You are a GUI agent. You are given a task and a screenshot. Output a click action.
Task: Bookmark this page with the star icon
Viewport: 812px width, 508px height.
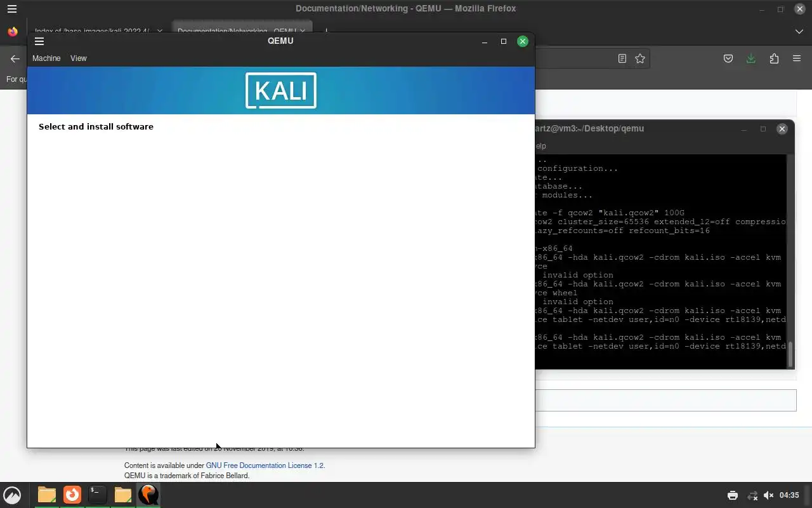[640, 58]
